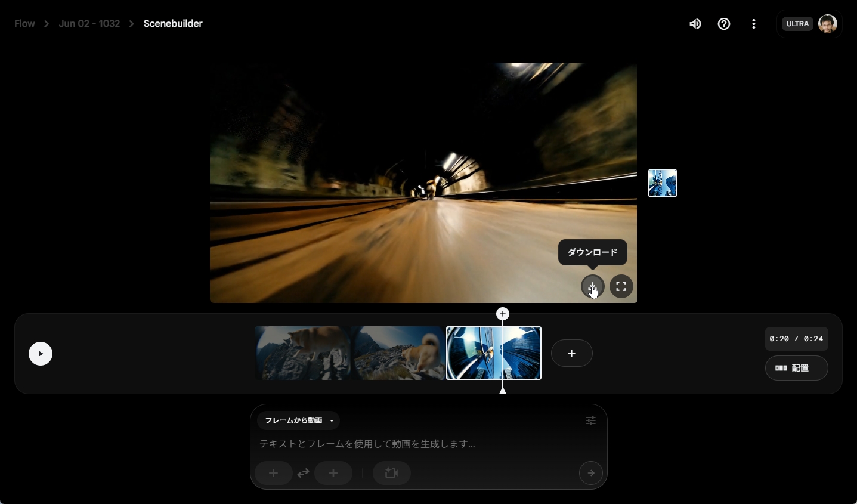Click the 配置 arrange button
Viewport: 857px width, 504px height.
(x=796, y=368)
